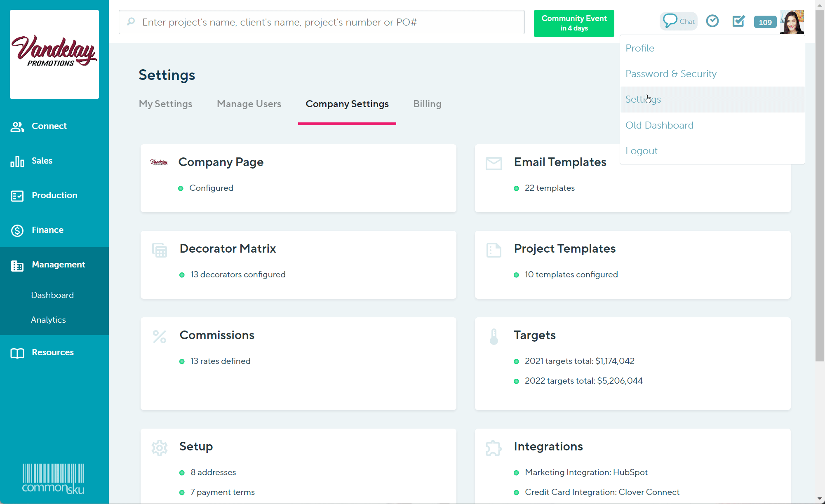
Task: Click the Resources book icon
Action: 17,353
